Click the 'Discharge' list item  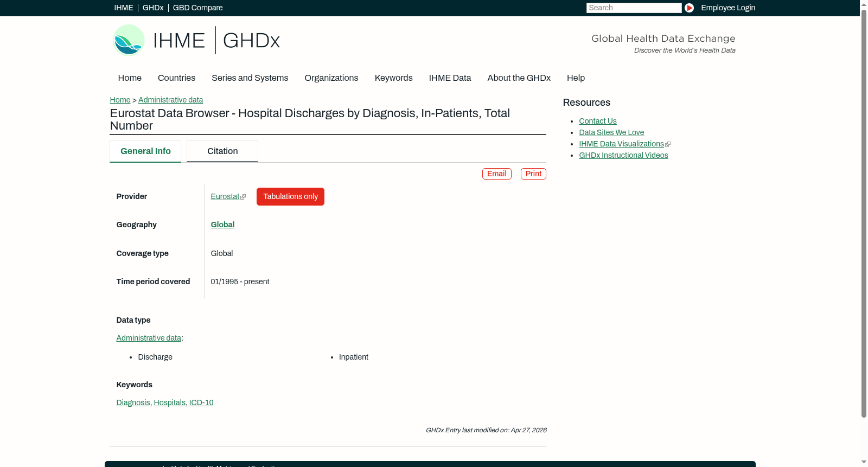[155, 357]
